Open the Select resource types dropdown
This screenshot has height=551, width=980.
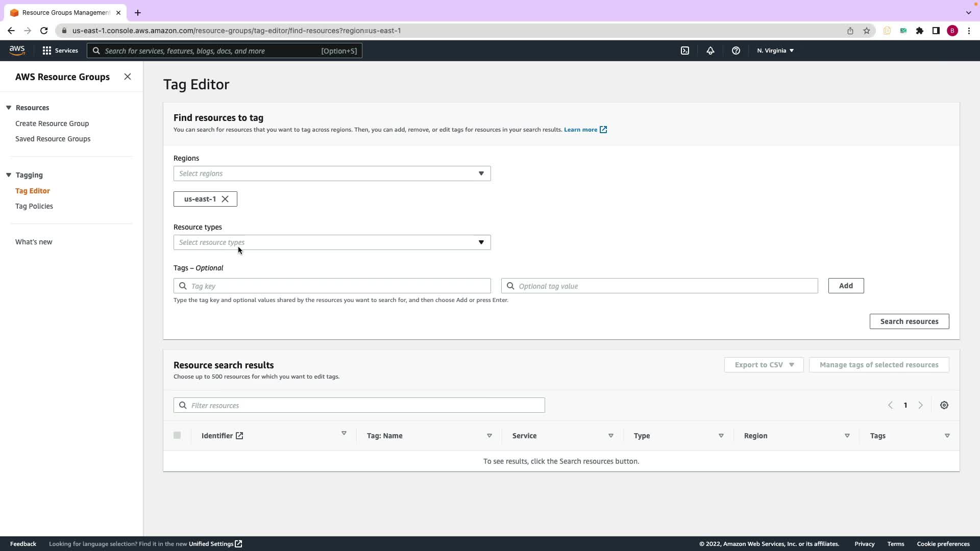332,242
